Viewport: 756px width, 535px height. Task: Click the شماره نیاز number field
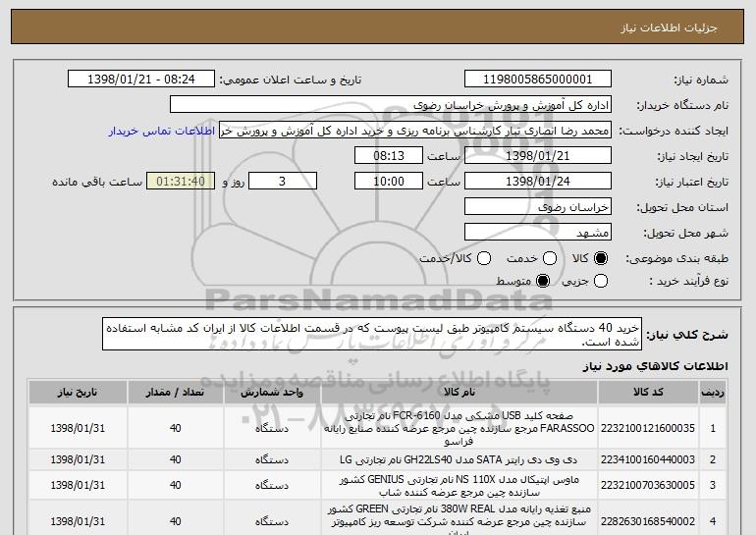536,80
